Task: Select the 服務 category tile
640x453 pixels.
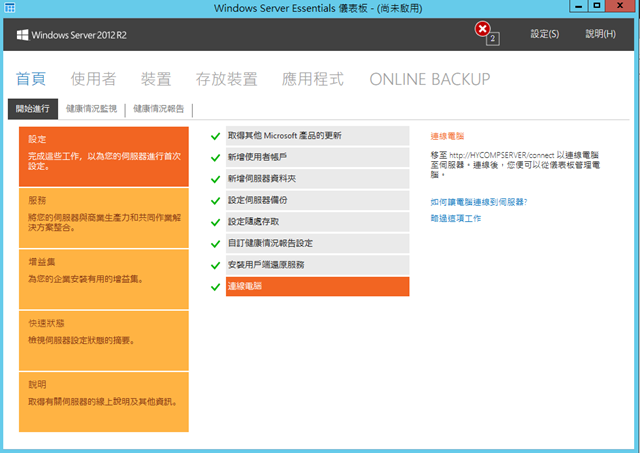Action: tap(104, 218)
